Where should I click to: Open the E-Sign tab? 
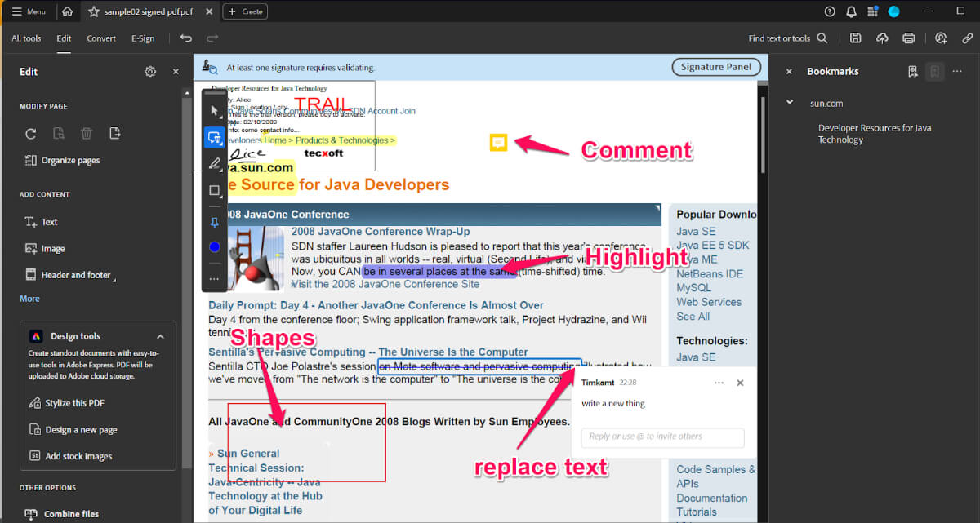point(143,38)
